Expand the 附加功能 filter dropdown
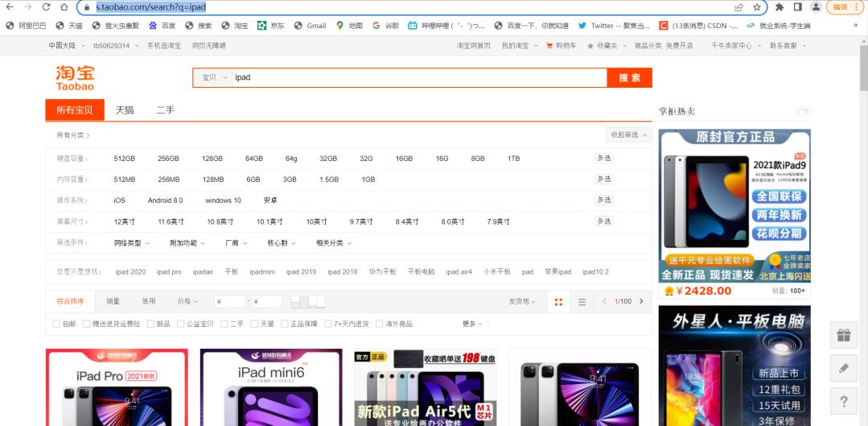Image resolution: width=868 pixels, height=426 pixels. pyautogui.click(x=187, y=242)
